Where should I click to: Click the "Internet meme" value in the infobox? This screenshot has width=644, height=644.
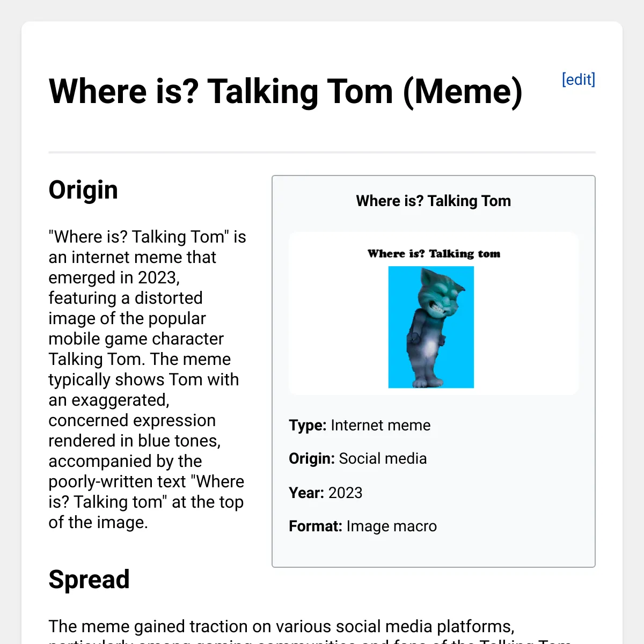click(x=380, y=425)
